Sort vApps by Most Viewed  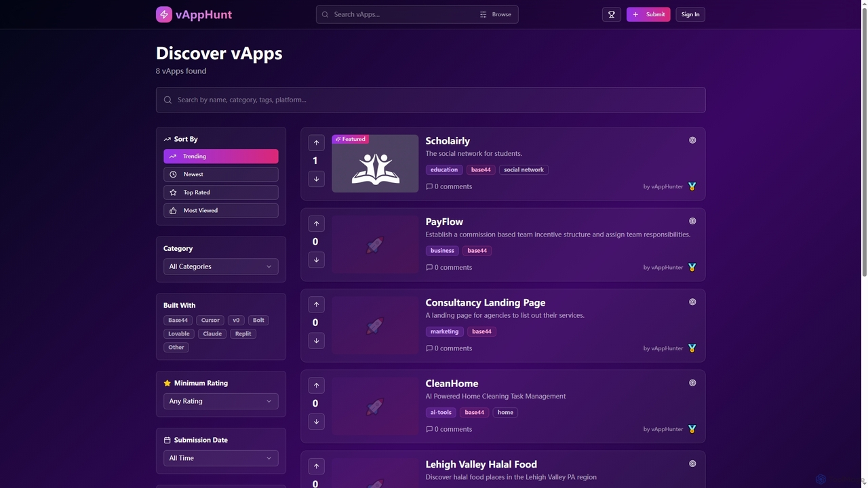(221, 211)
